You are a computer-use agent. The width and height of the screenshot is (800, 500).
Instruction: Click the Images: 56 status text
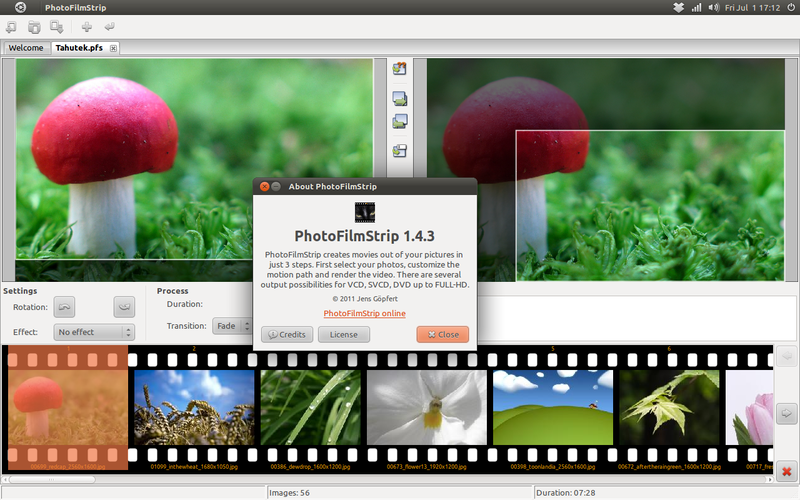pos(289,493)
